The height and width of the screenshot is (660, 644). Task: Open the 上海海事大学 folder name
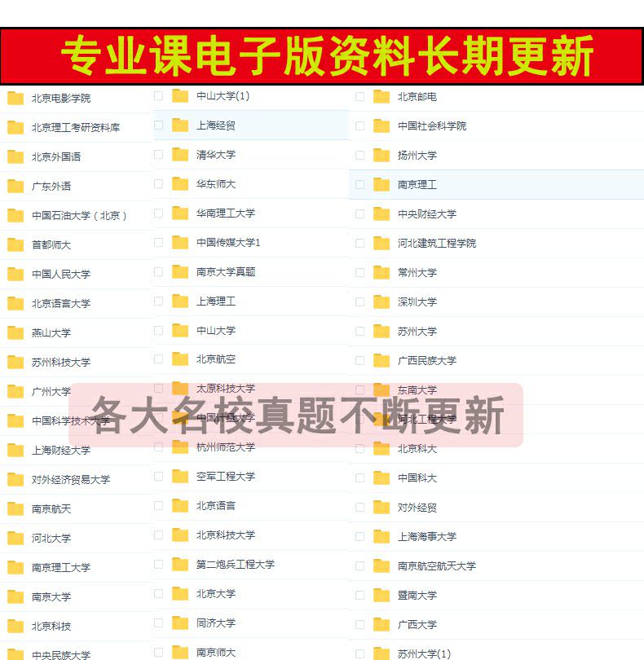tap(427, 537)
